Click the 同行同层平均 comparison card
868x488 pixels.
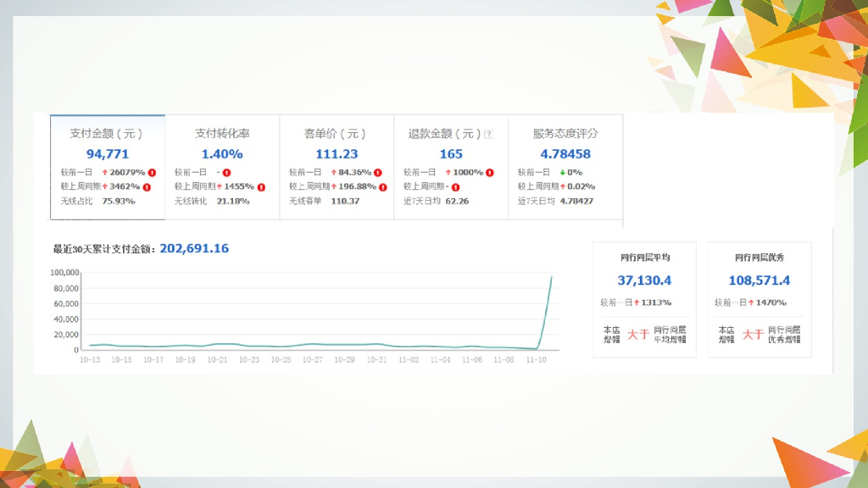tap(644, 298)
